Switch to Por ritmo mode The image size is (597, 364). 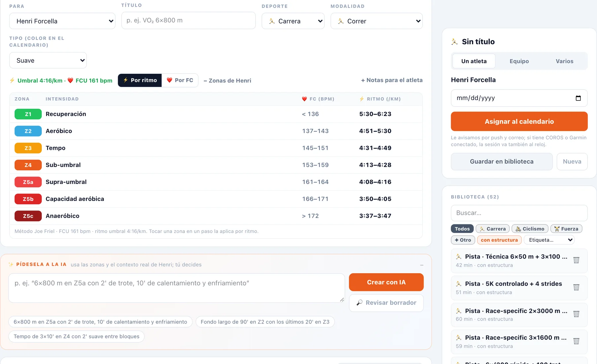[x=140, y=80]
